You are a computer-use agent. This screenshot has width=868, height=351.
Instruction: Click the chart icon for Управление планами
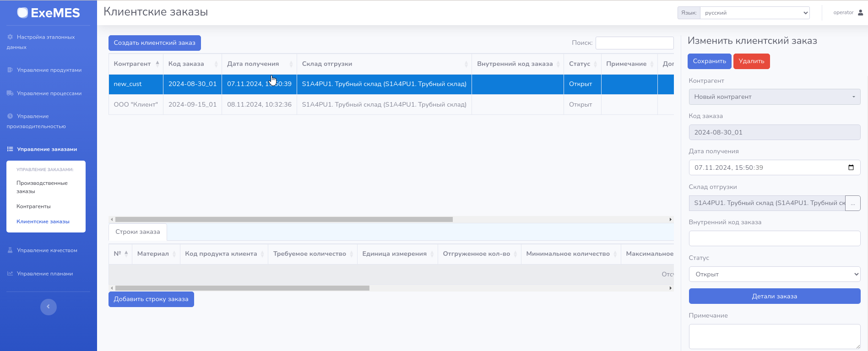click(x=10, y=274)
